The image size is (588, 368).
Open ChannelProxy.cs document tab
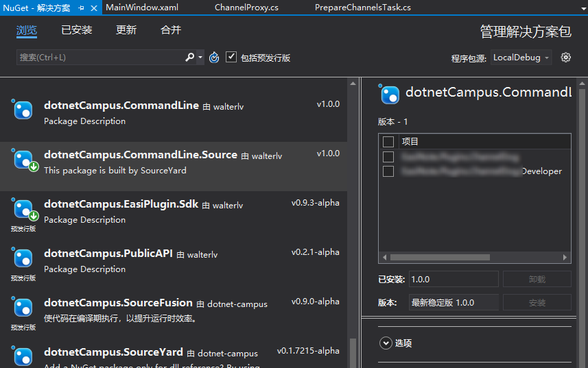(x=246, y=8)
